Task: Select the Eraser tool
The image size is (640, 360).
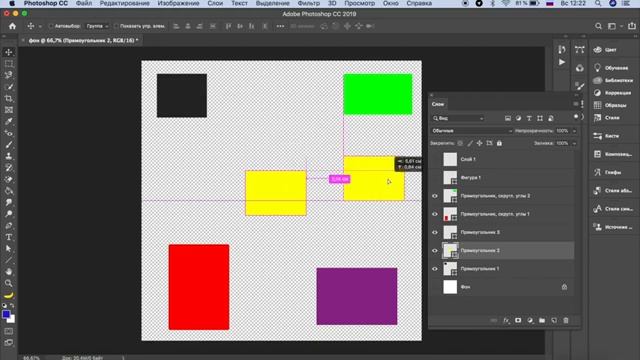Action: tap(9, 179)
